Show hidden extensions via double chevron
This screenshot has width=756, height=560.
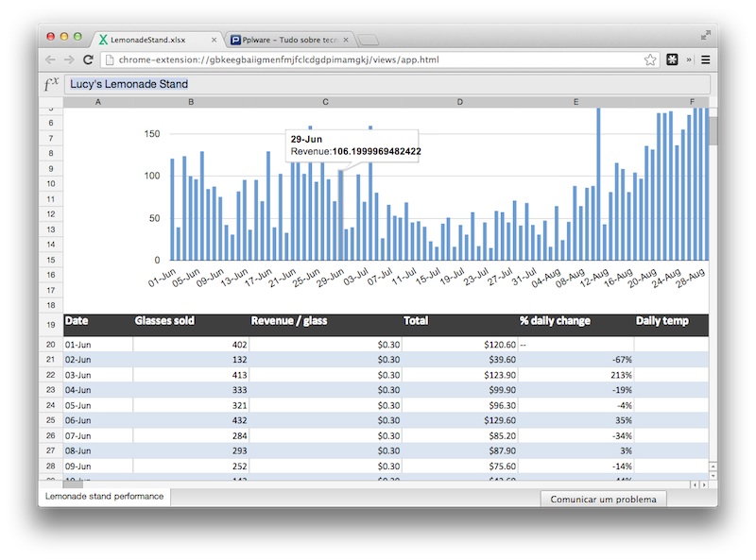pos(689,59)
